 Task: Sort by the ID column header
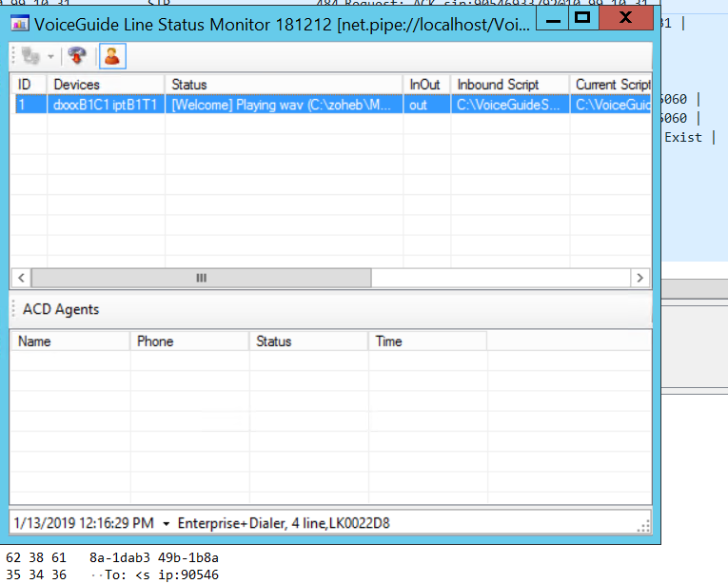(28, 85)
